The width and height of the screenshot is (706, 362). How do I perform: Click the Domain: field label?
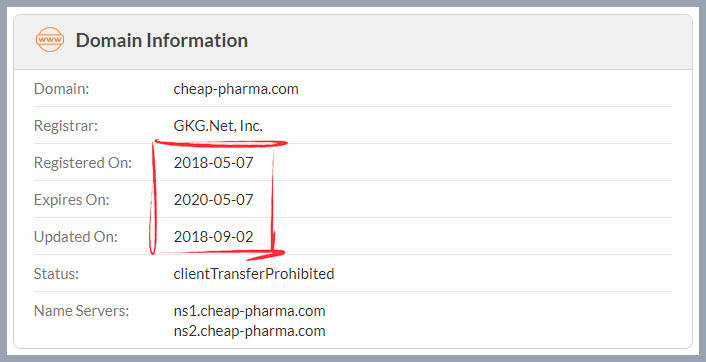(x=62, y=89)
